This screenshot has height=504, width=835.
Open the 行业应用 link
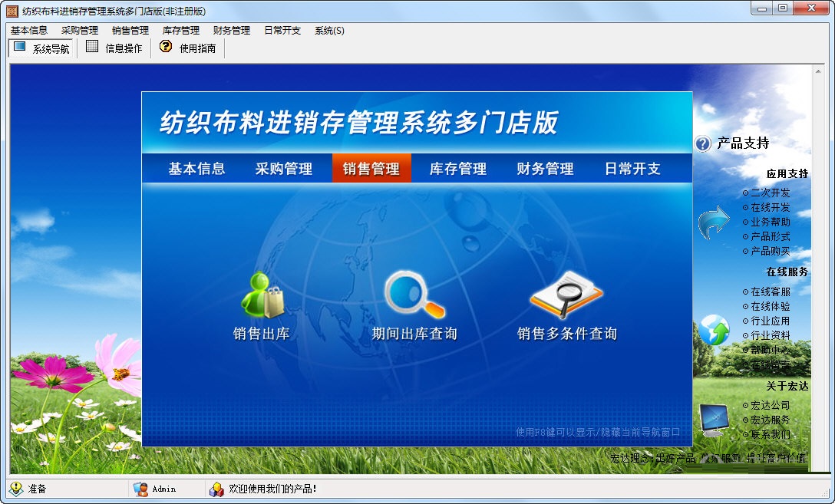coord(770,321)
